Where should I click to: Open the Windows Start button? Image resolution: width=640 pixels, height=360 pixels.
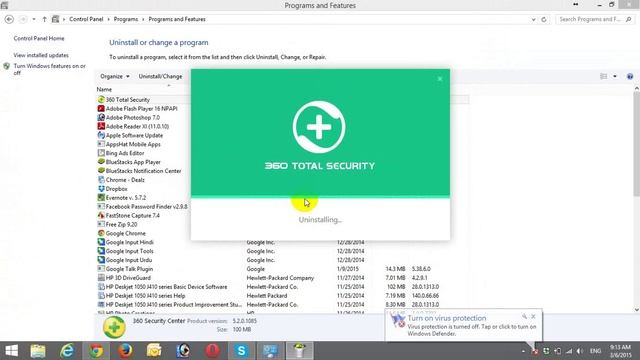pos(11,351)
